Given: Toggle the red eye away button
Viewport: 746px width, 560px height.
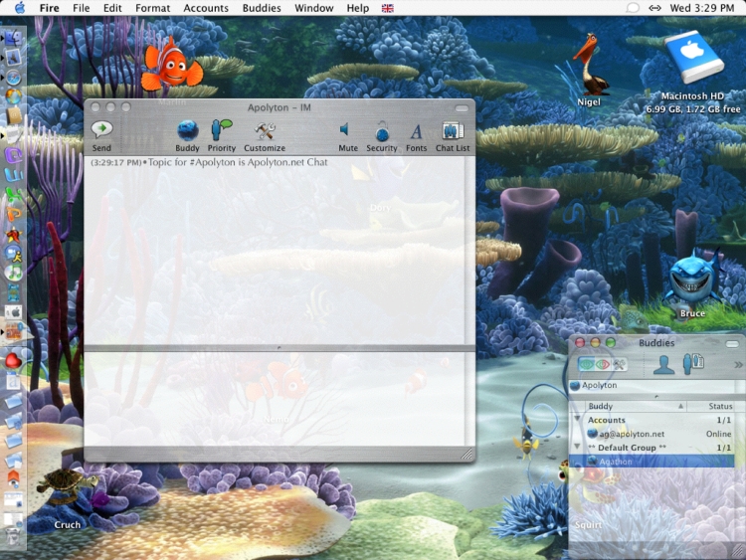Looking at the screenshot, I should 603,364.
